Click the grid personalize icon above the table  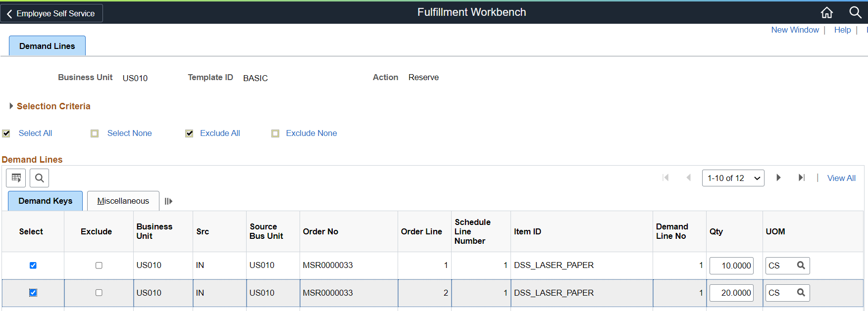16,178
